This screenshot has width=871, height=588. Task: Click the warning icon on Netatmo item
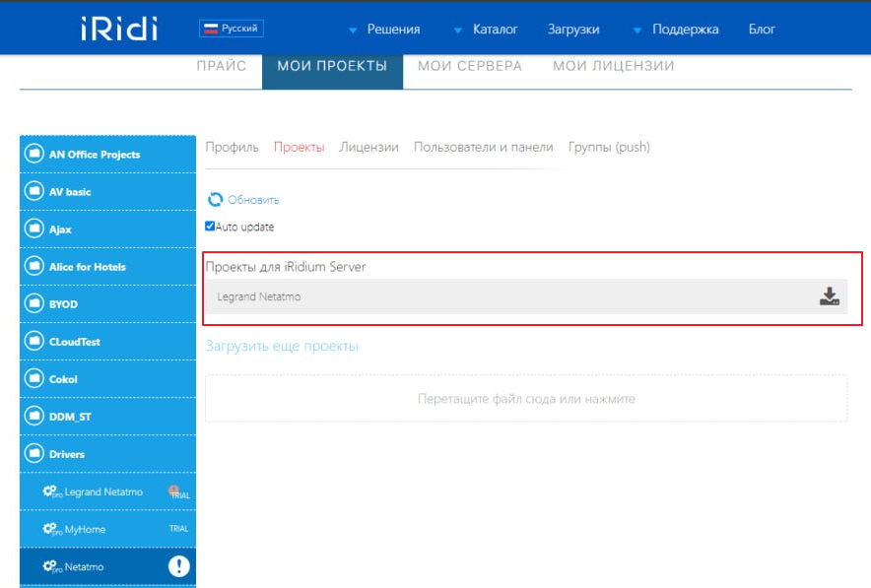coord(178,566)
